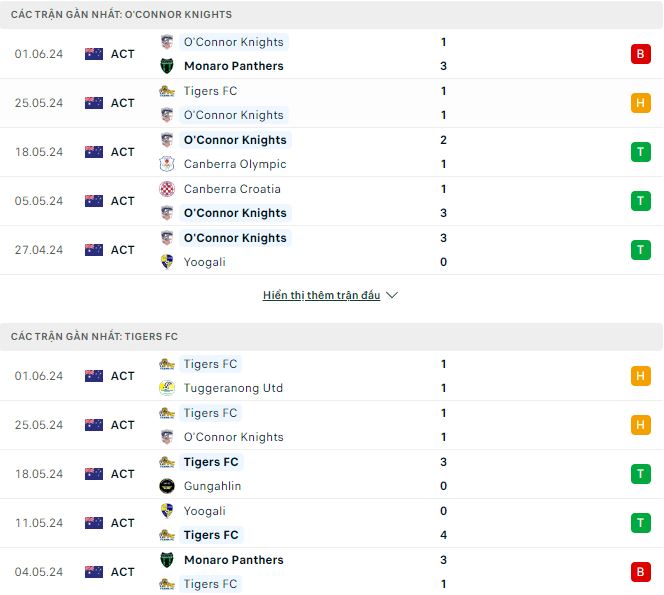Click date 25.05.24 in Tigers FC section
Screen dimensions: 664x595
point(39,425)
